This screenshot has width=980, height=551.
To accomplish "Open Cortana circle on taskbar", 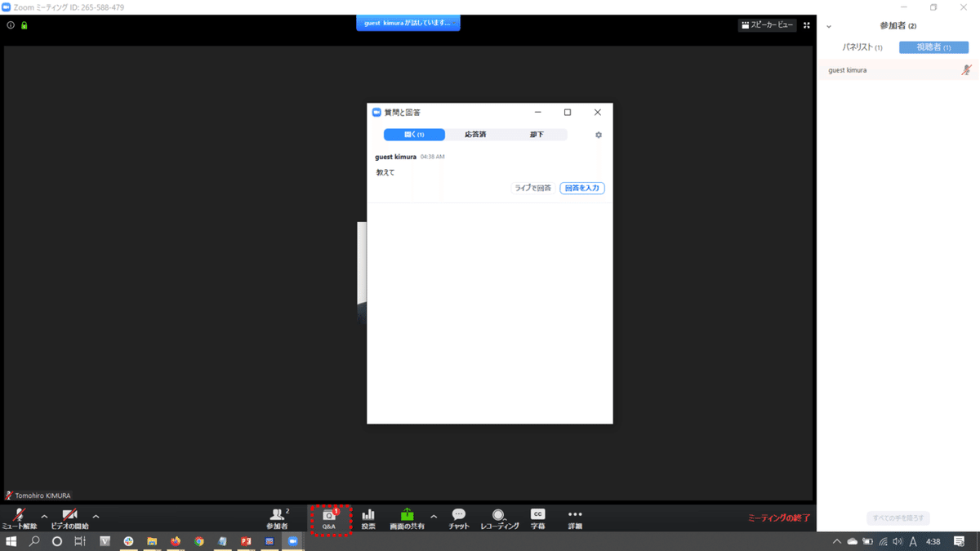I will click(x=57, y=541).
